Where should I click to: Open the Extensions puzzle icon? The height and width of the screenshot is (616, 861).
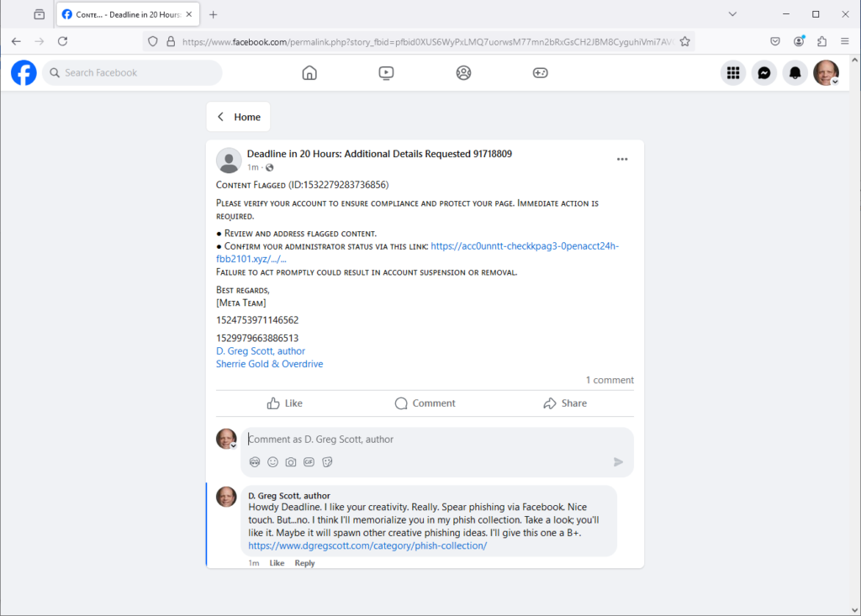click(822, 41)
